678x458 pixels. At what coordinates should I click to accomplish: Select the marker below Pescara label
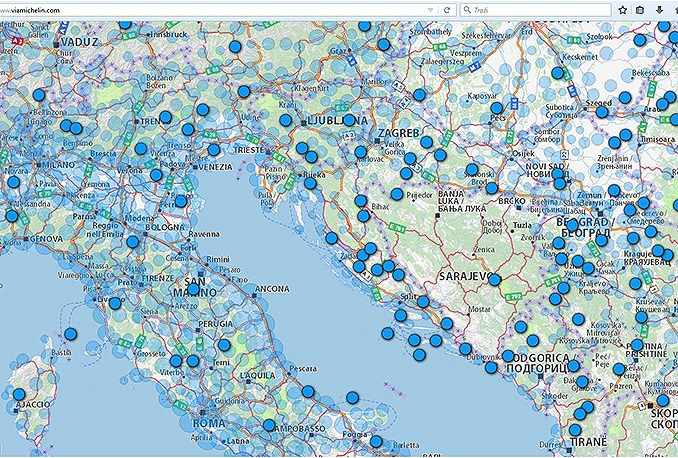[x=308, y=392]
